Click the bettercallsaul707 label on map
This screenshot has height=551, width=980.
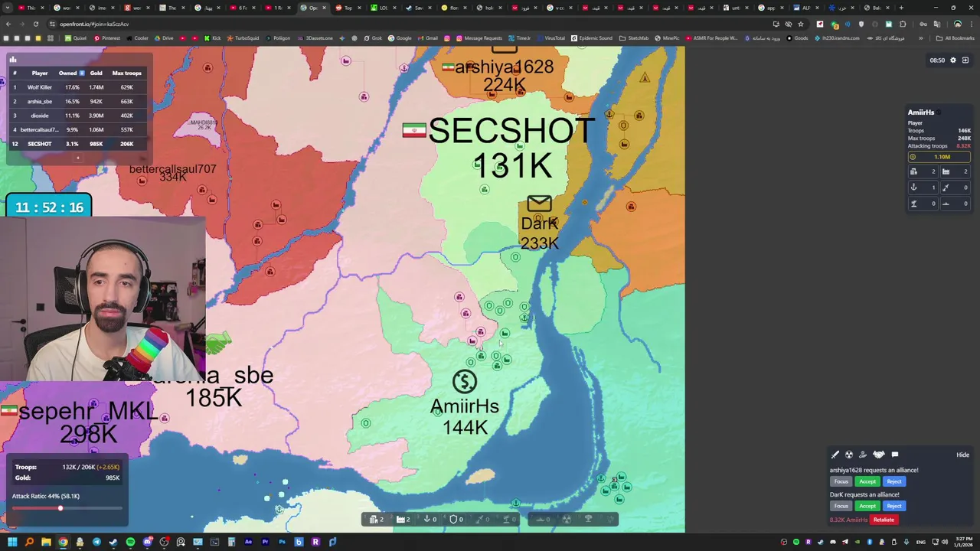click(173, 169)
